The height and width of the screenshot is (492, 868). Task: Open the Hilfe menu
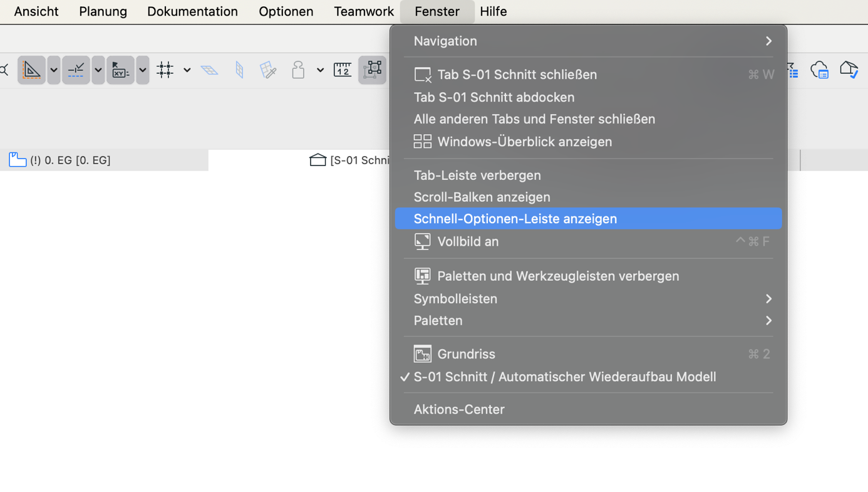(x=493, y=11)
